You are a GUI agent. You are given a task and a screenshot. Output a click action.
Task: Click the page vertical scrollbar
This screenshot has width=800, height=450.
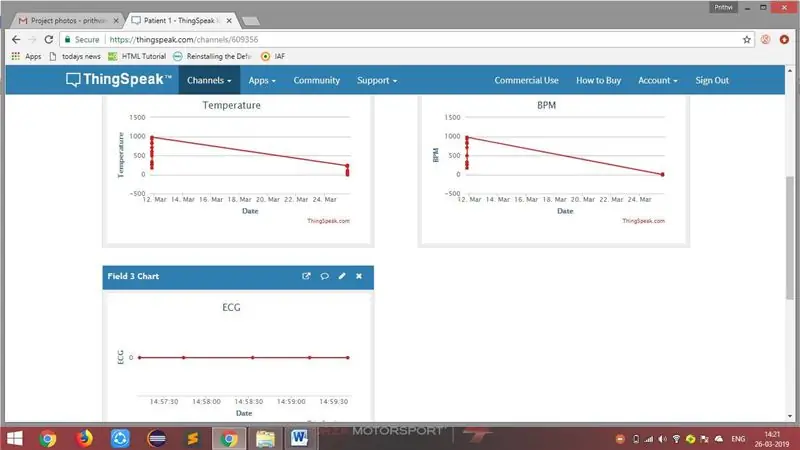pos(790,237)
